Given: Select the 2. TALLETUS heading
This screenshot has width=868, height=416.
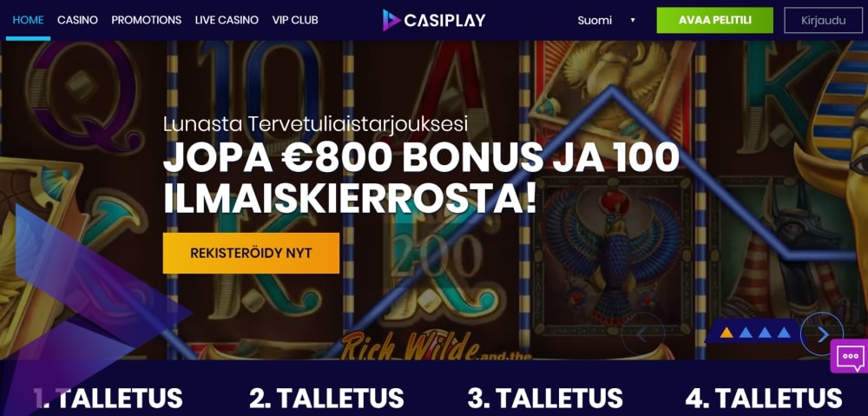Looking at the screenshot, I should pyautogui.click(x=326, y=398).
